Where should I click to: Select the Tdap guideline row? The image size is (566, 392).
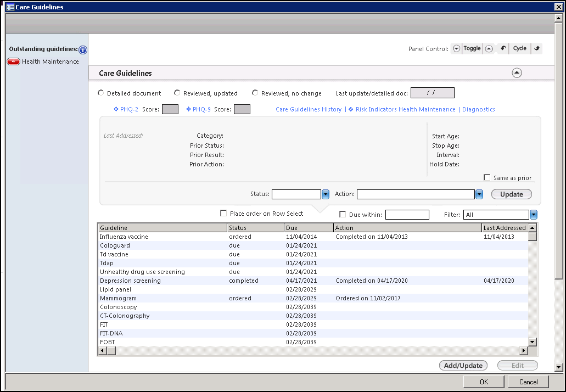313,263
